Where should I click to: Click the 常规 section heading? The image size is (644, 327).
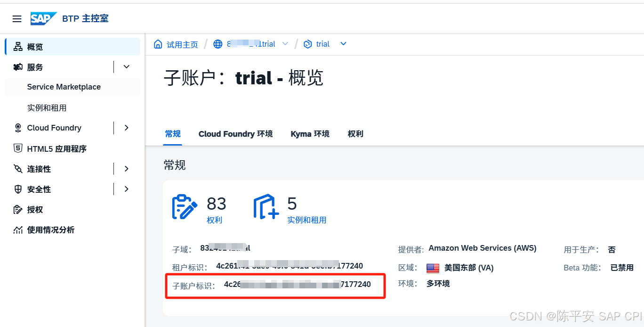(x=175, y=165)
